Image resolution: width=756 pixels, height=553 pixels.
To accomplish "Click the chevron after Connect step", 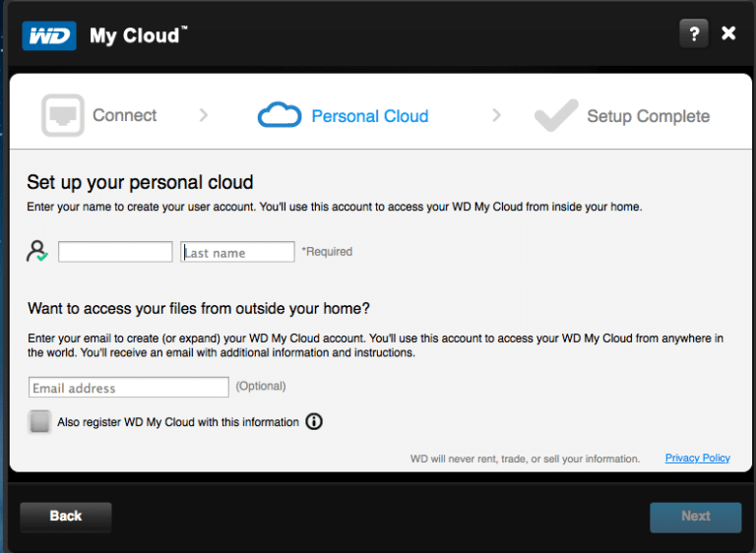I will pos(204,115).
